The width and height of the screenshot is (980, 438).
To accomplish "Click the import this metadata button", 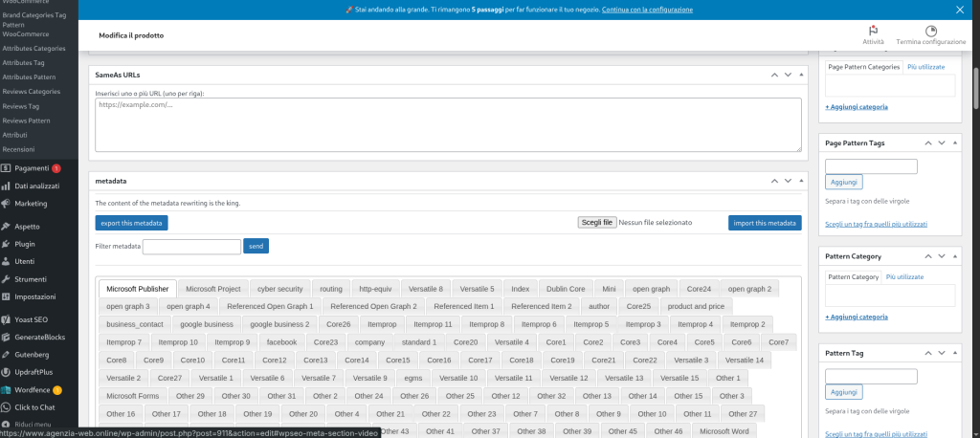I will click(765, 223).
